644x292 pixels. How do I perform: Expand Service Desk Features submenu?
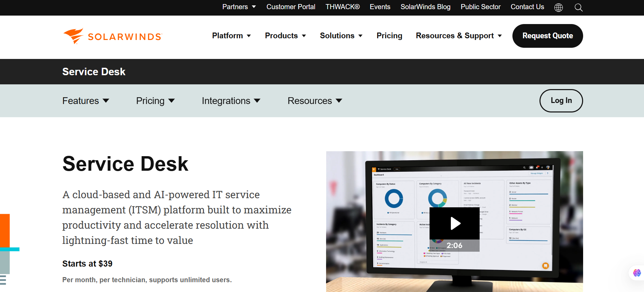click(86, 101)
